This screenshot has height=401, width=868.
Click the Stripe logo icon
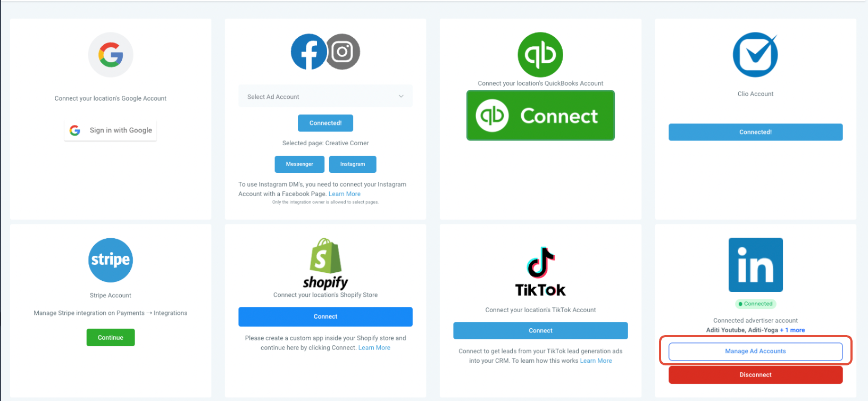pyautogui.click(x=111, y=260)
